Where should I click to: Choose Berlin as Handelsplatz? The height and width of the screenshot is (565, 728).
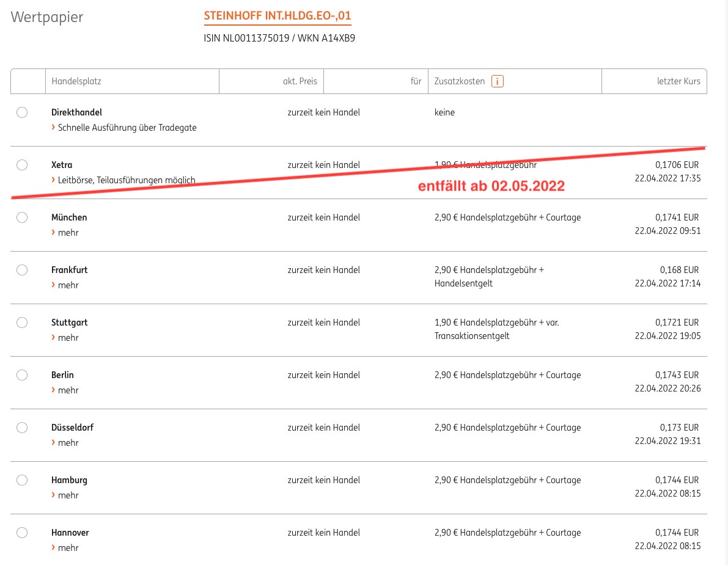(x=22, y=375)
